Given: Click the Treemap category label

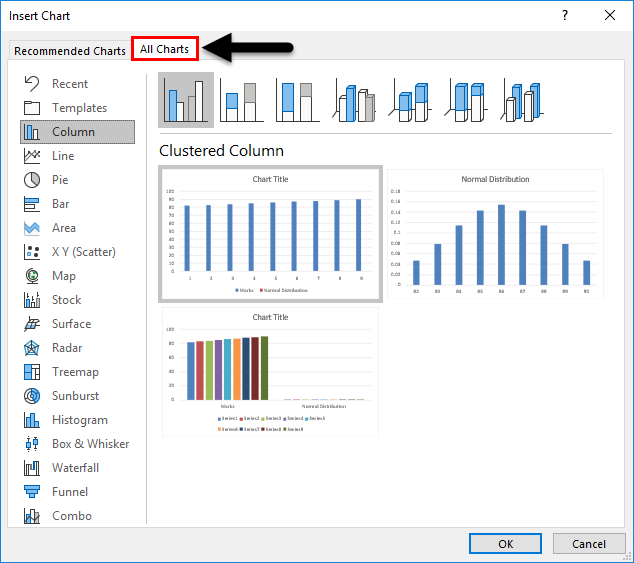Looking at the screenshot, I should click(75, 372).
